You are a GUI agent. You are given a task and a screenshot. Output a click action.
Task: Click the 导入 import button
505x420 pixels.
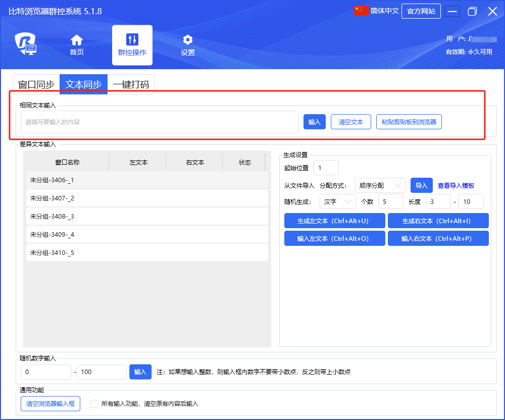[421, 185]
